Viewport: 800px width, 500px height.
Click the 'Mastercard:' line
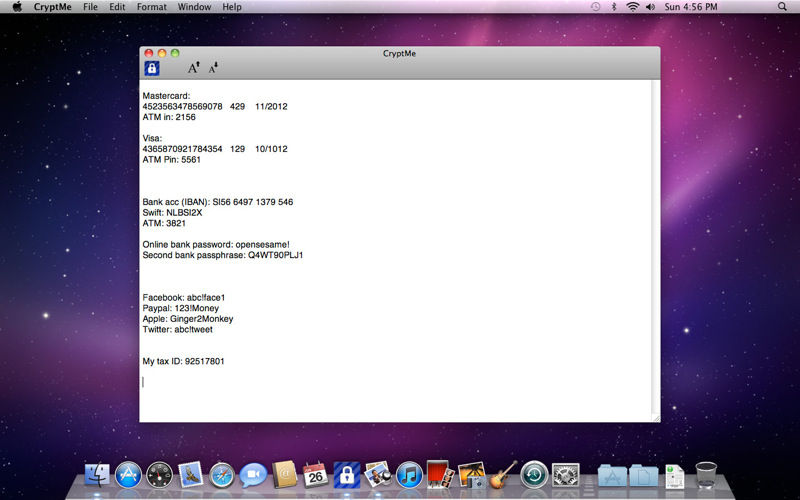166,95
